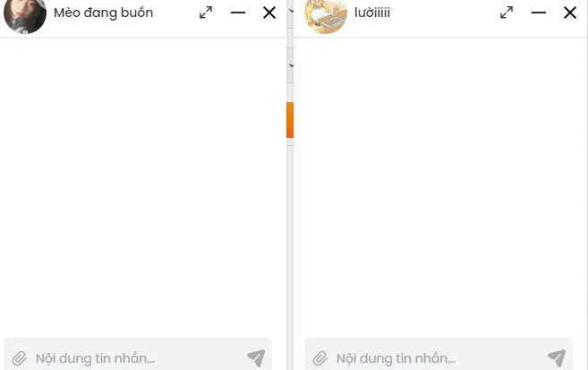Send message in lườiiiii chat

pyautogui.click(x=557, y=358)
